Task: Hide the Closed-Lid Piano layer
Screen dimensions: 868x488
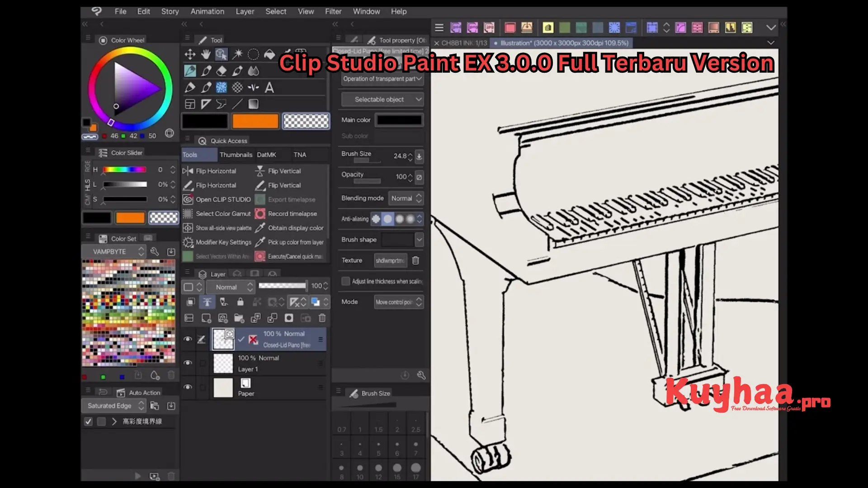Action: (x=188, y=339)
